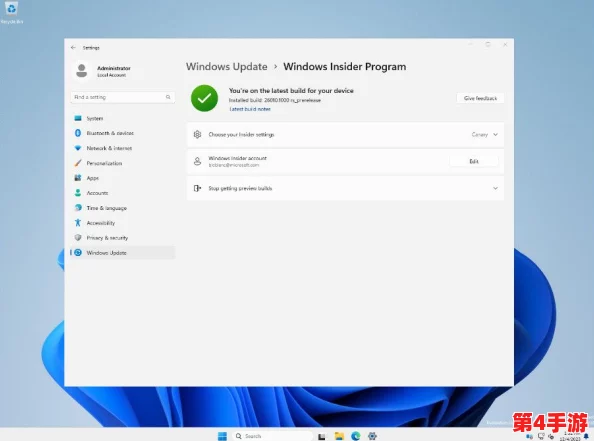Click the taskbar clock and date

click(x=571, y=436)
